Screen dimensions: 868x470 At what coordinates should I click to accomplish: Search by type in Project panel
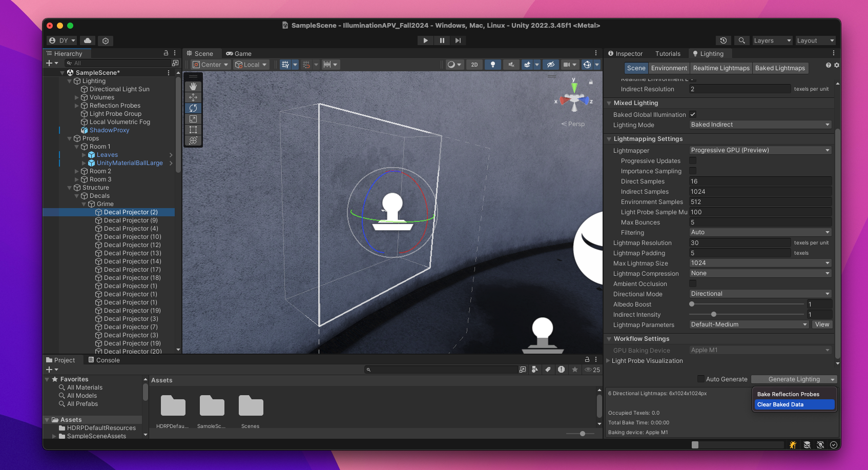click(535, 370)
